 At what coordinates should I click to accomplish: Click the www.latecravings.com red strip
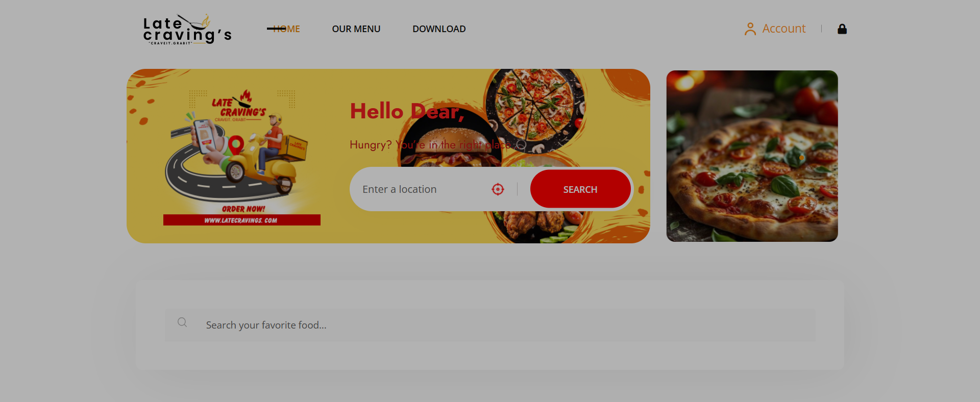241,220
